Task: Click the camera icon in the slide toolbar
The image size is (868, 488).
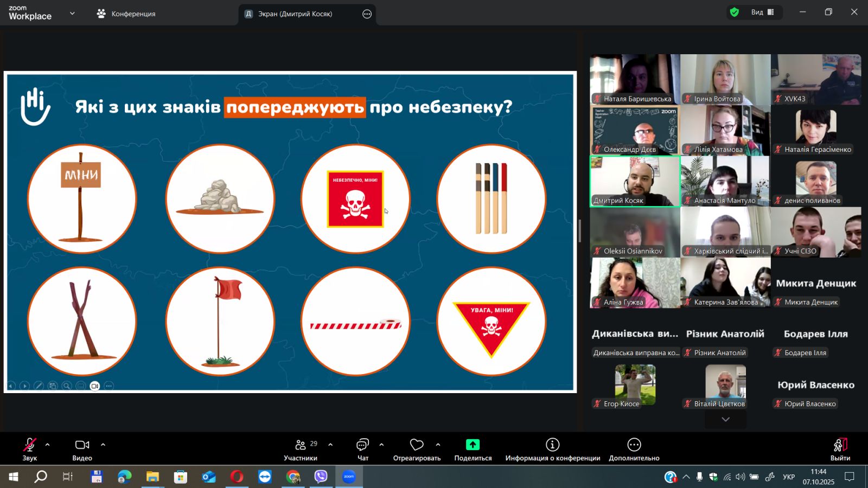Action: pos(95,386)
